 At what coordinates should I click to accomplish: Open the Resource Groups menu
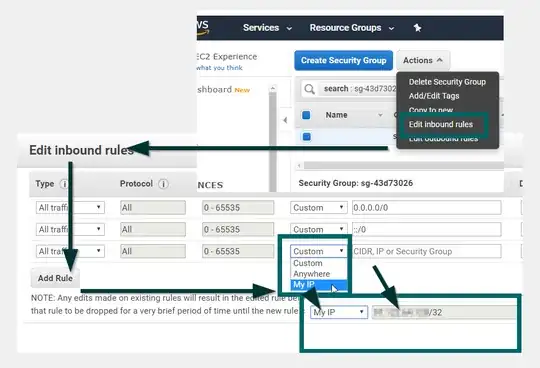click(352, 28)
